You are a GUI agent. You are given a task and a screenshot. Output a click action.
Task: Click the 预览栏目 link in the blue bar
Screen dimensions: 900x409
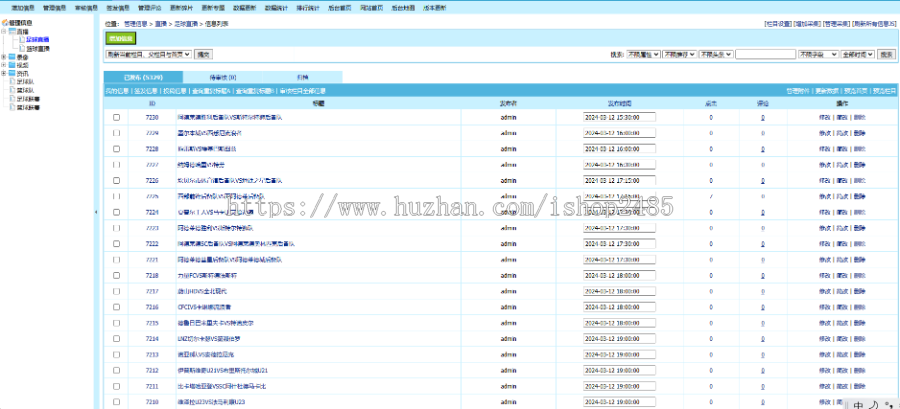[x=884, y=91]
